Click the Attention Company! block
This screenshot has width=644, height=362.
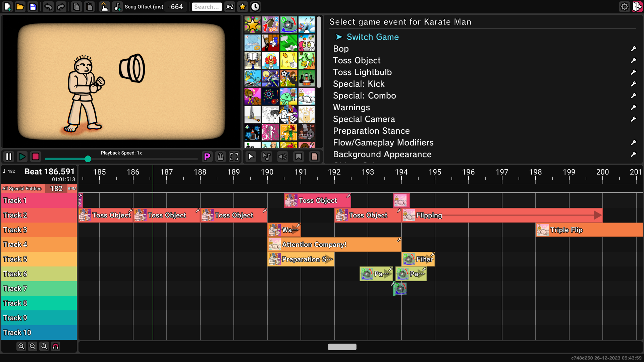coord(334,245)
